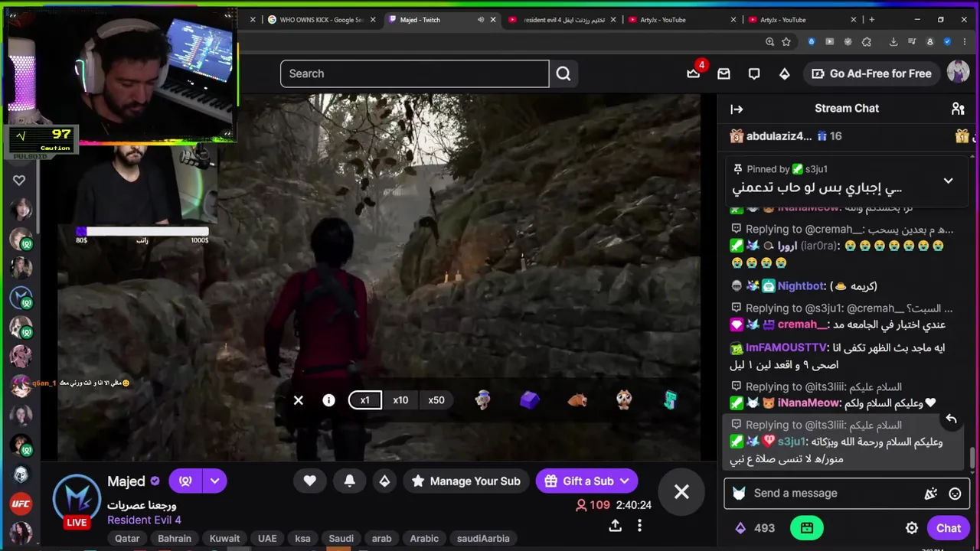Click the share upload icon
The height and width of the screenshot is (551, 980).
click(x=615, y=526)
